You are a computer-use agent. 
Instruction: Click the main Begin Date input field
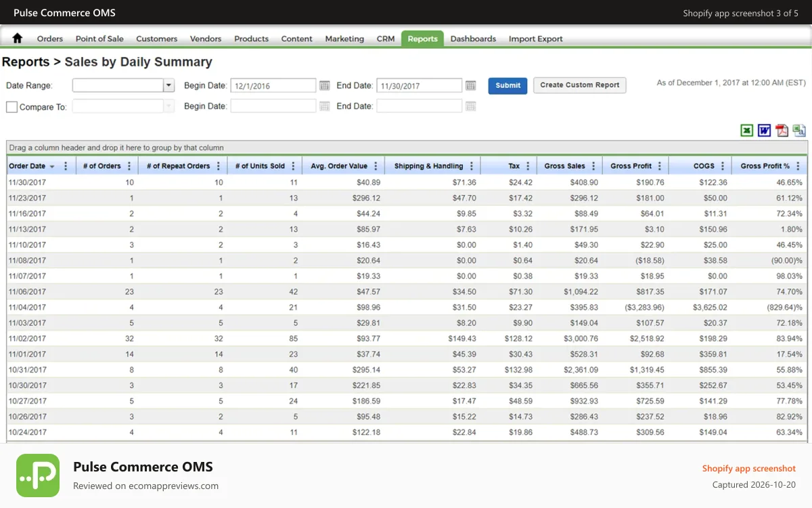point(273,85)
